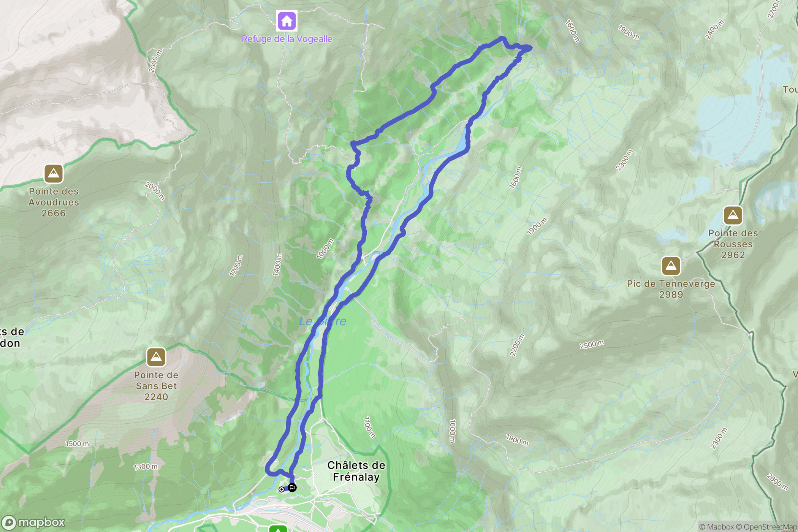Click the green campsite icon at bottom edge
The width and height of the screenshot is (798, 532).
278,529
